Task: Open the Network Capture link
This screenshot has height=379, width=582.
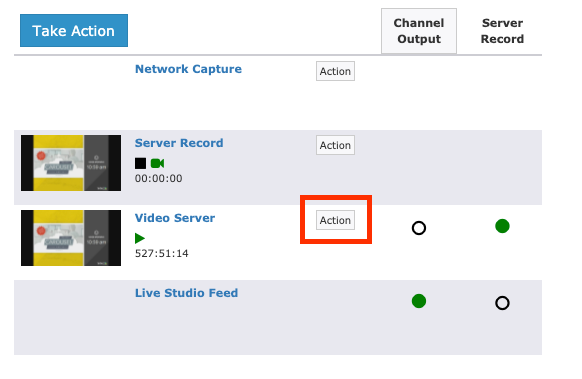Action: pos(188,69)
